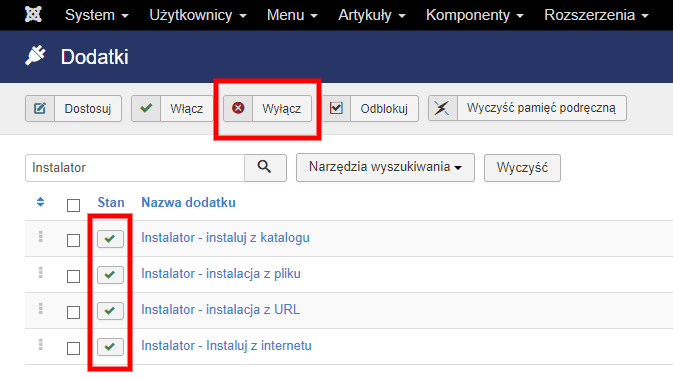
Task: Expand Narzędzia wyszukiwania dropdown
Action: pos(385,167)
